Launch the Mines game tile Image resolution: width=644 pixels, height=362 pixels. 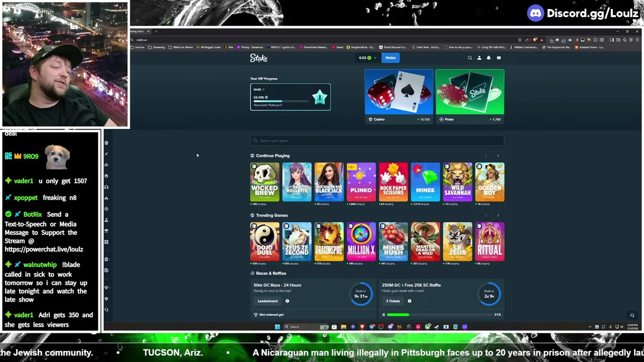425,182
